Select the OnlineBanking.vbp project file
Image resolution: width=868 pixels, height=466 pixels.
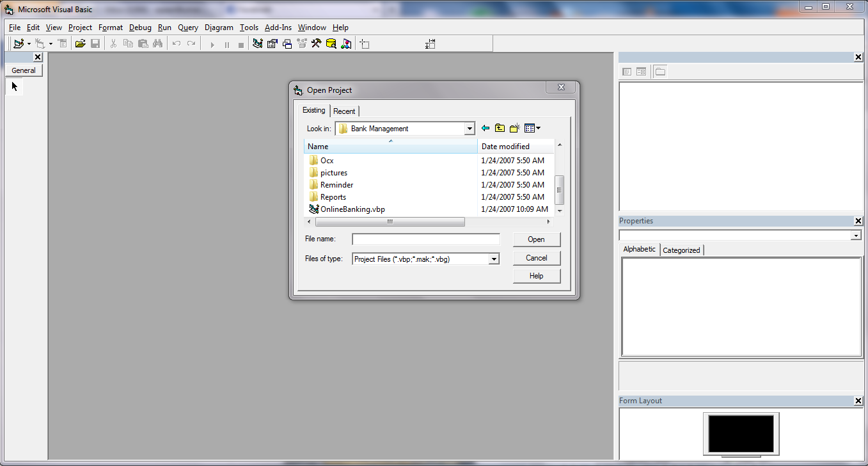(x=347, y=209)
